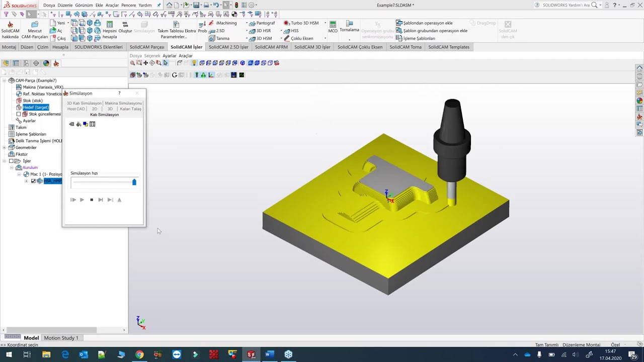
Task: Click the Çıkış exit button
Action: tap(58, 38)
